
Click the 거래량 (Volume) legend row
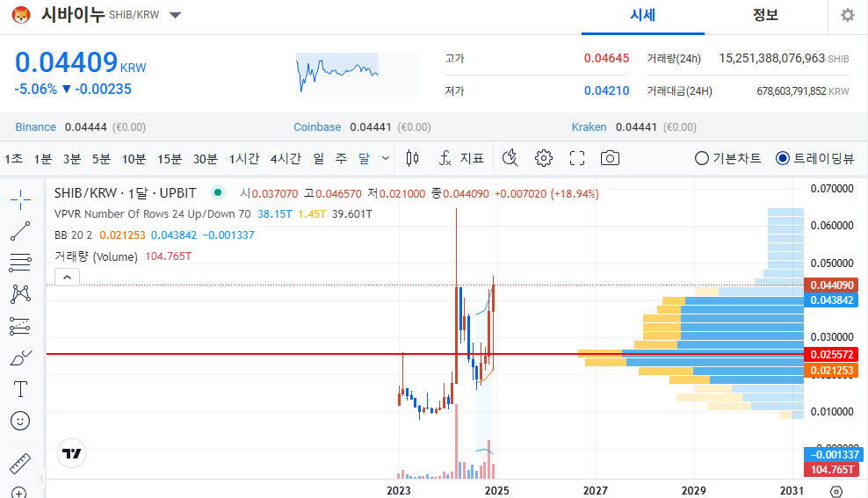coord(123,256)
